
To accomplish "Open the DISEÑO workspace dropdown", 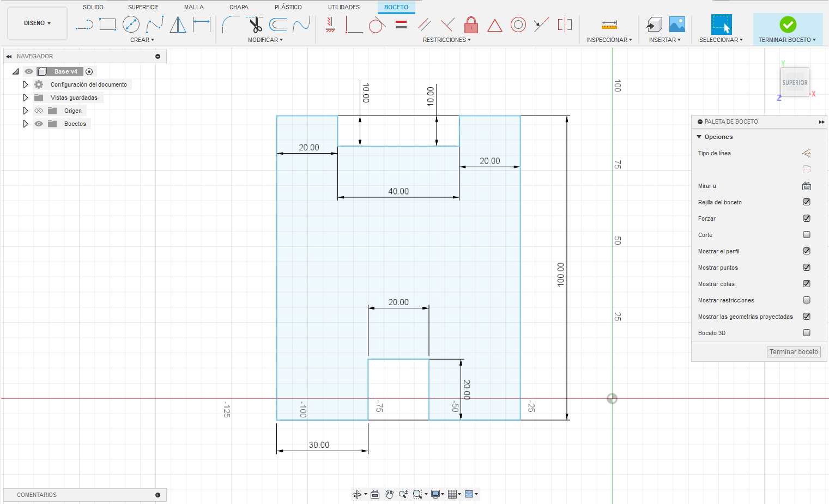I will tap(37, 23).
